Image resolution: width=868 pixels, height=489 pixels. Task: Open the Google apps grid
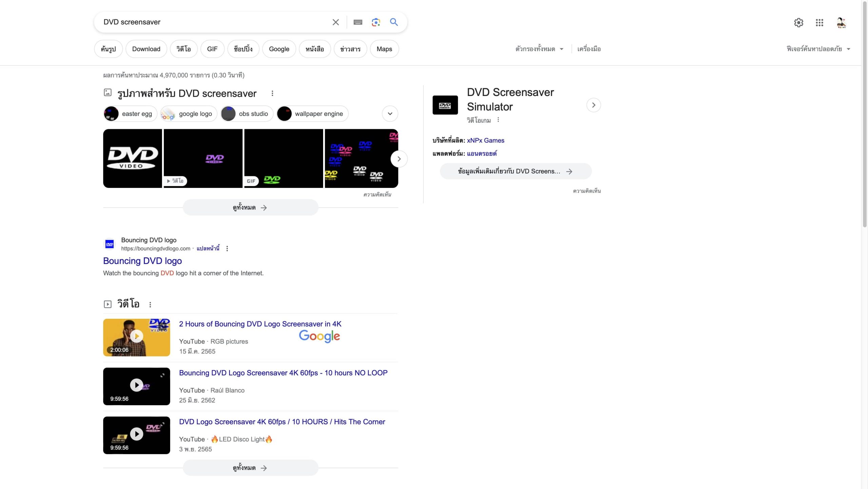coord(820,23)
